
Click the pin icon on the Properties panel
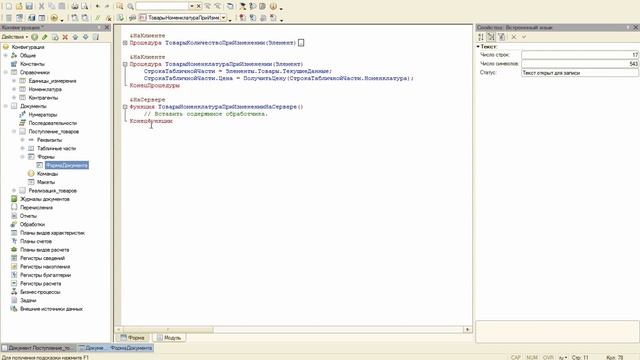[628, 27]
